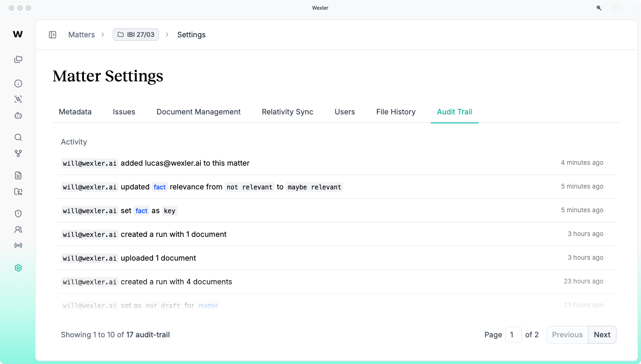Click 'uploaded 1 document' entry
This screenshot has height=364, width=641.
coord(159,258)
